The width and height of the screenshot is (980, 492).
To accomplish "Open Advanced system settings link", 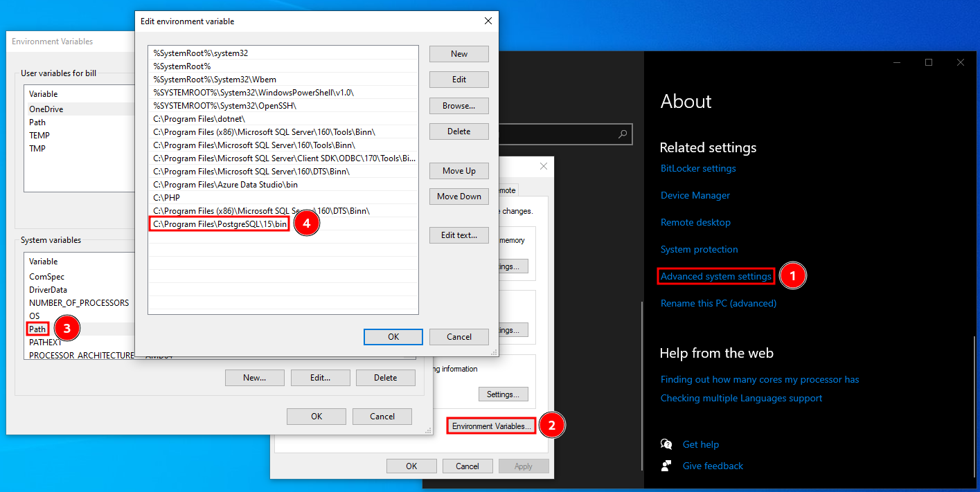I will tap(715, 276).
